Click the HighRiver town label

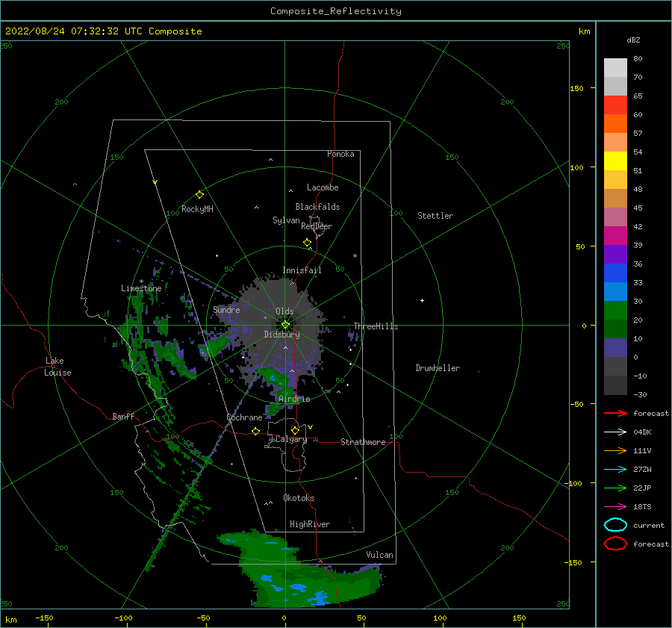310,524
